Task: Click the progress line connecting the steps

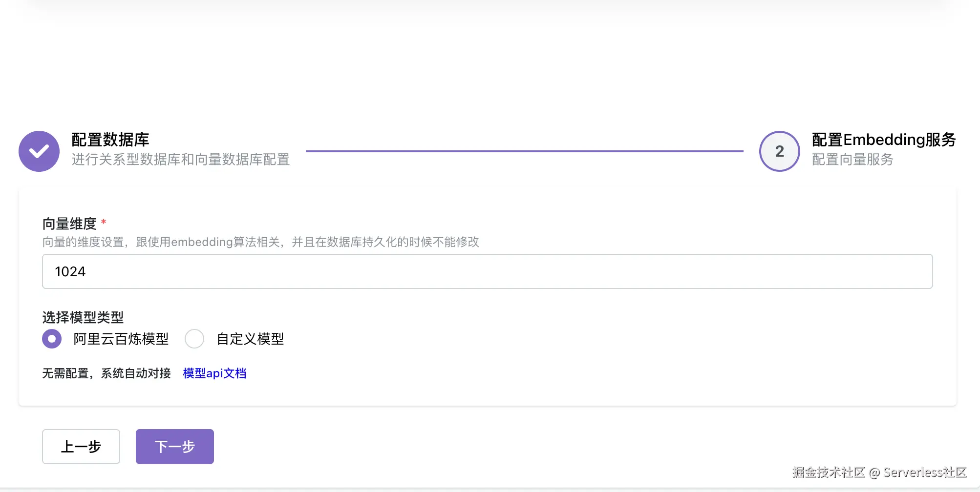Action: (524, 151)
